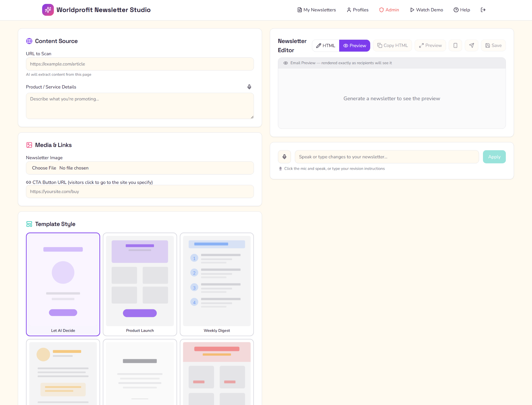Viewport: 532px width, 405px height.
Task: Click the 'AI will extract content from this page' hint
Action: 59,74
